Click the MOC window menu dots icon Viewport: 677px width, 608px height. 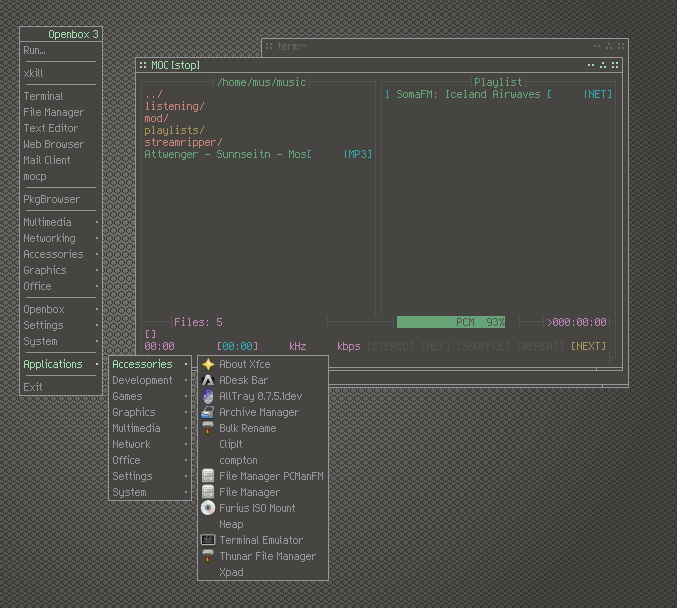(x=143, y=65)
